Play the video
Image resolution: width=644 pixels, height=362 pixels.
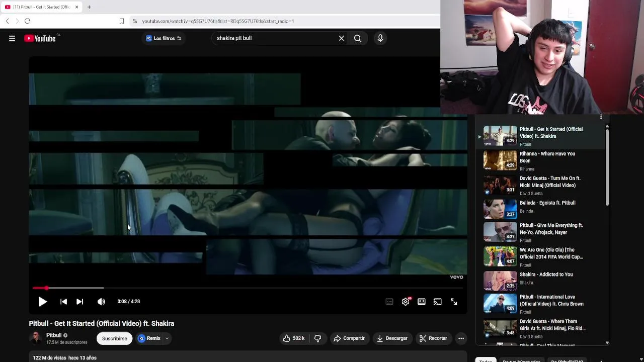(43, 302)
